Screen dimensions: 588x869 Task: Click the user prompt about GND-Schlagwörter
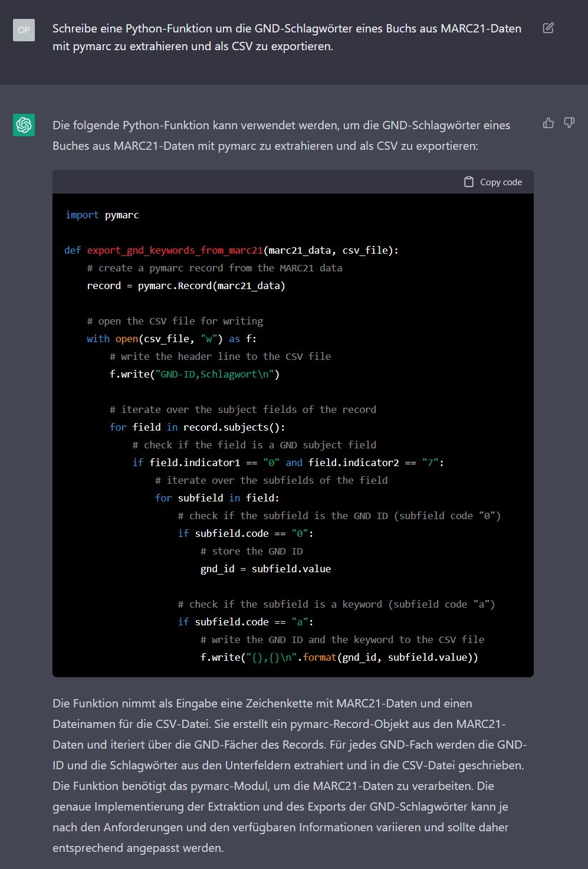point(287,37)
